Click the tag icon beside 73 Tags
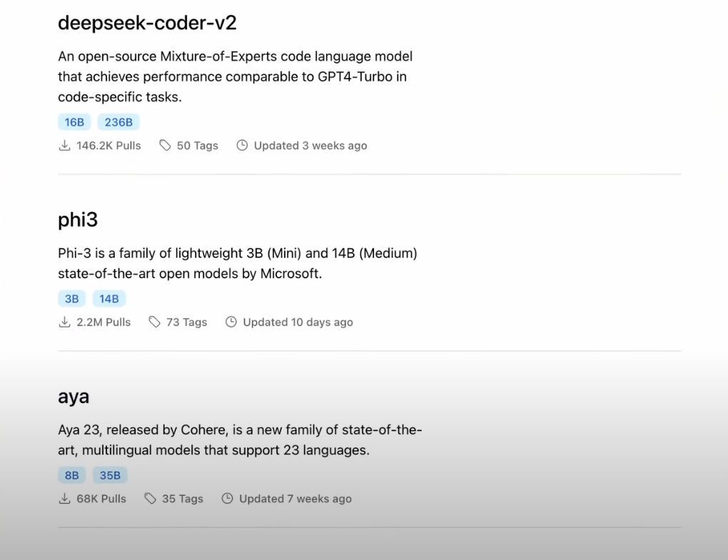The image size is (728, 560). (154, 322)
